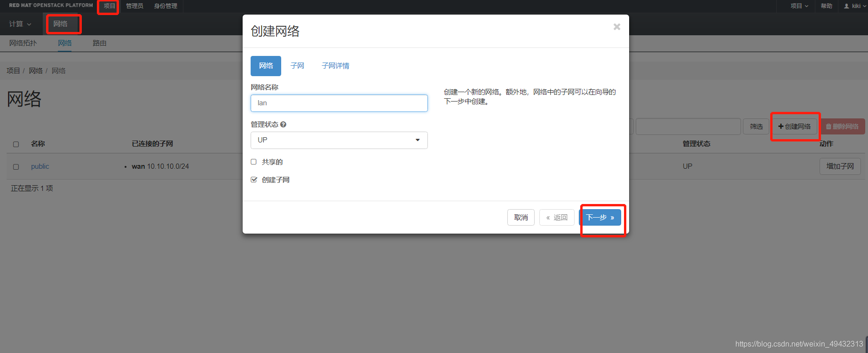Select the 网络 main navigation item
This screenshot has width=868, height=353.
(x=60, y=24)
